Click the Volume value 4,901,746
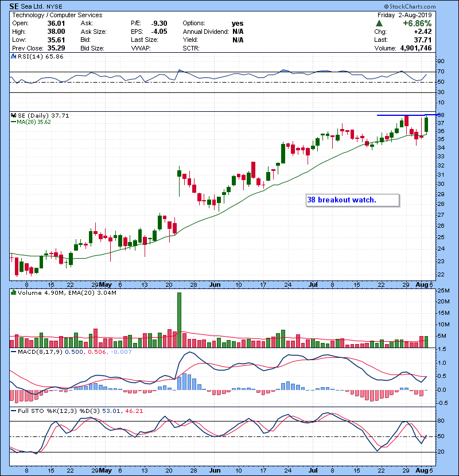 [416, 48]
